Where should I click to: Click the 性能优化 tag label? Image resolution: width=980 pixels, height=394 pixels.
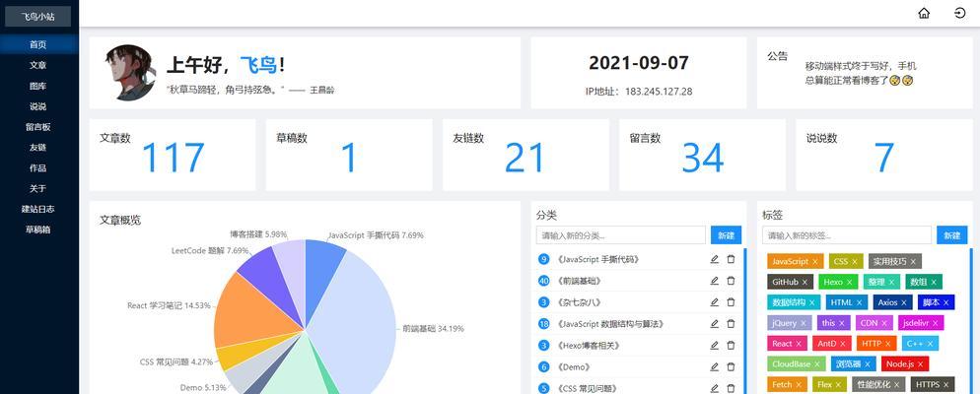874,384
